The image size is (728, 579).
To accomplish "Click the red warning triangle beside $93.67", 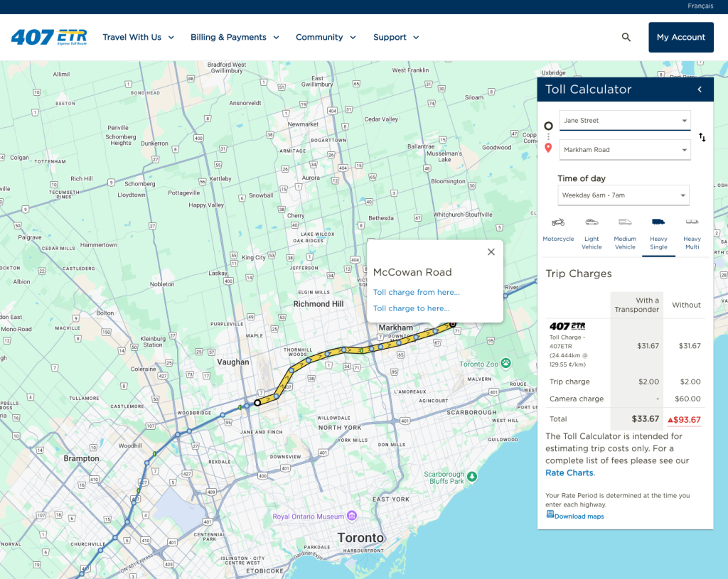I will coord(670,421).
